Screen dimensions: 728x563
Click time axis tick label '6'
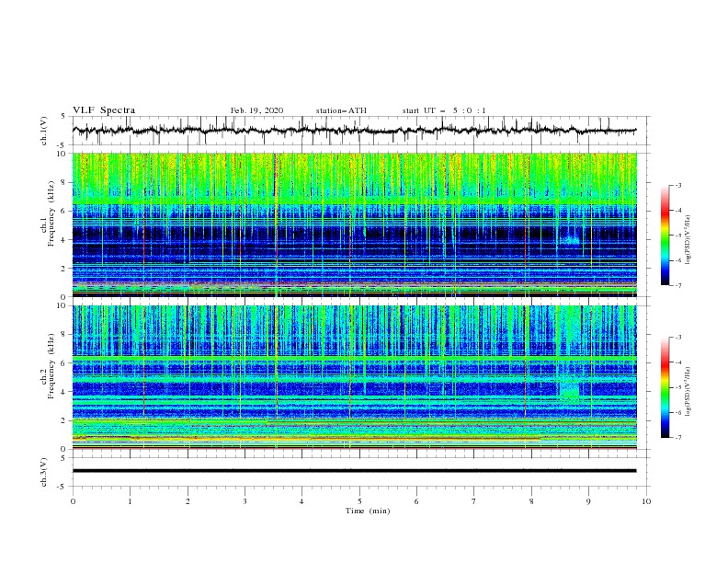pyautogui.click(x=416, y=501)
